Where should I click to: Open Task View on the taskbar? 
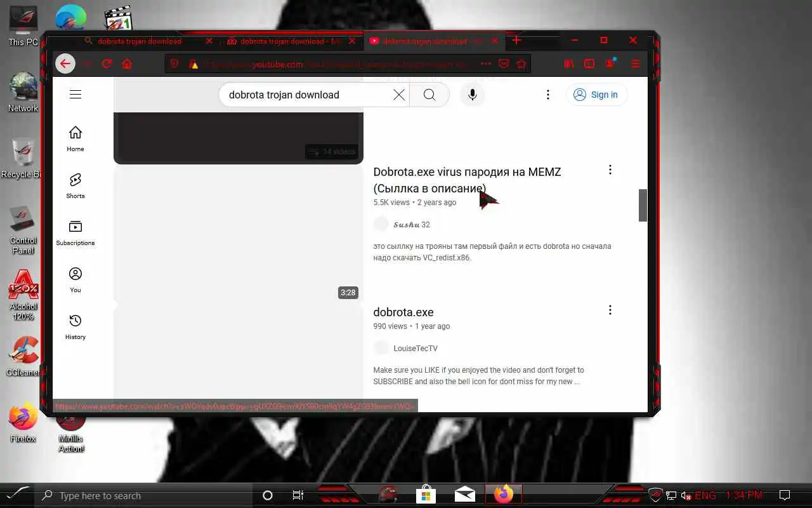[x=298, y=495]
